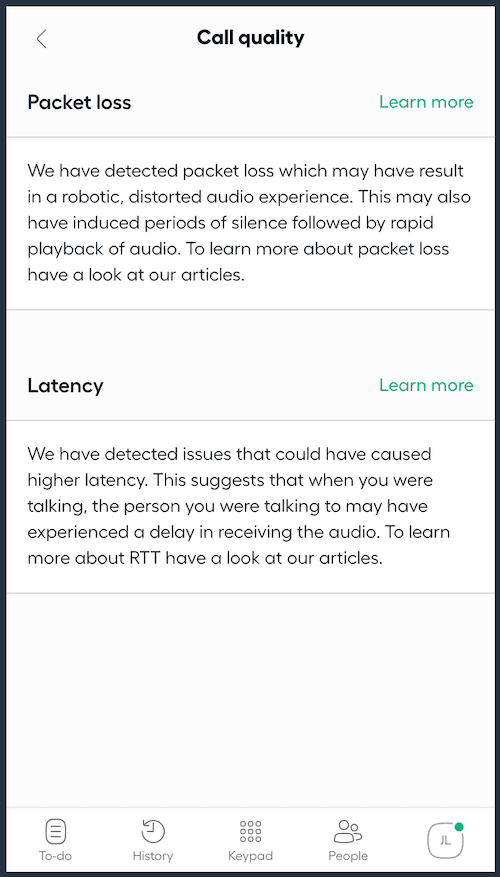Click the Call quality page title
This screenshot has height=877, width=500.
(x=250, y=37)
